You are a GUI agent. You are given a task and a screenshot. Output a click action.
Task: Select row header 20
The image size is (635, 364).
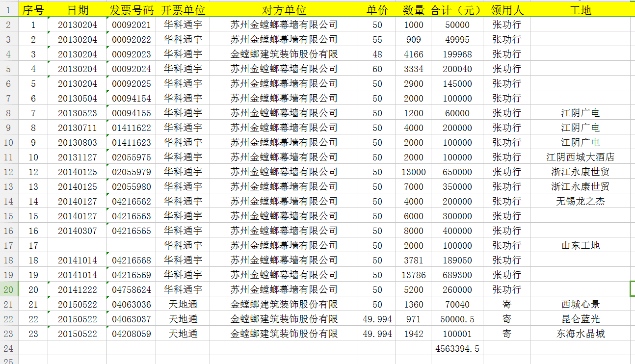[x=9, y=289]
